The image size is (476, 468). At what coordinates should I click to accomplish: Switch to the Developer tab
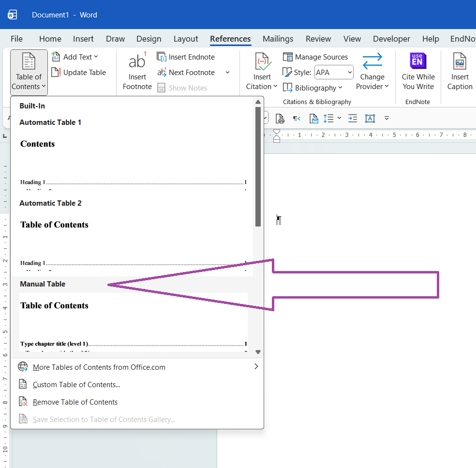click(391, 39)
